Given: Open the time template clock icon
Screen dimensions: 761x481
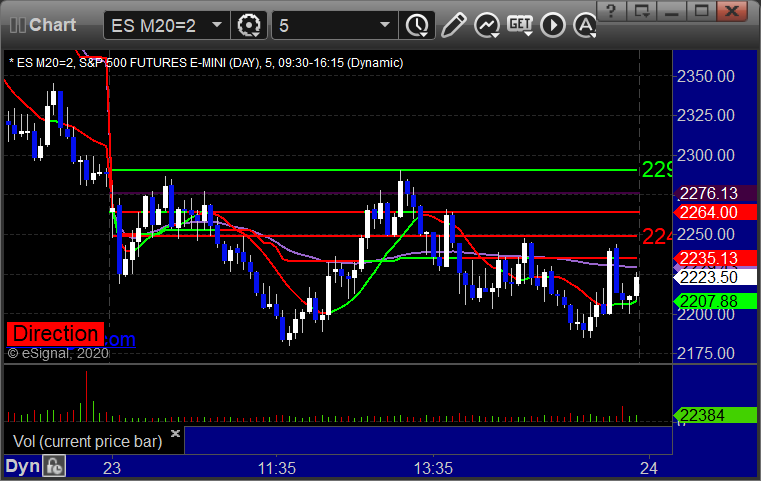Looking at the screenshot, I should [417, 25].
